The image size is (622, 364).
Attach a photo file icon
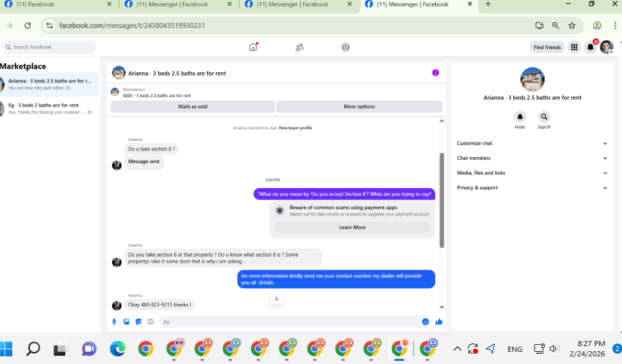126,322
